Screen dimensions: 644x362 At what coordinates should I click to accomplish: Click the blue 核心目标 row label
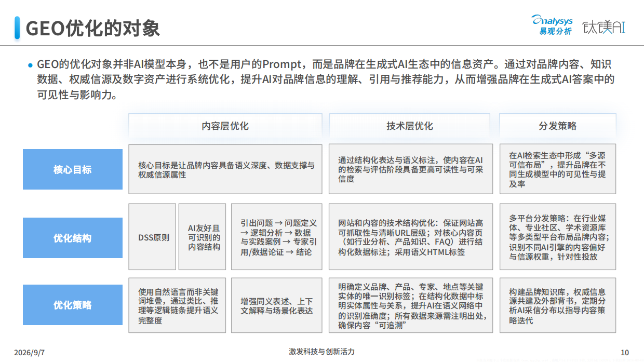(x=73, y=169)
